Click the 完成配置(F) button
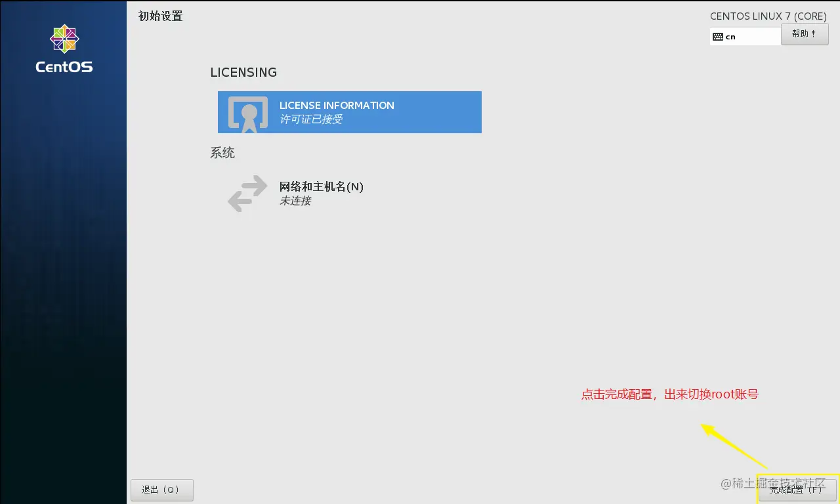The image size is (840, 504). [797, 490]
